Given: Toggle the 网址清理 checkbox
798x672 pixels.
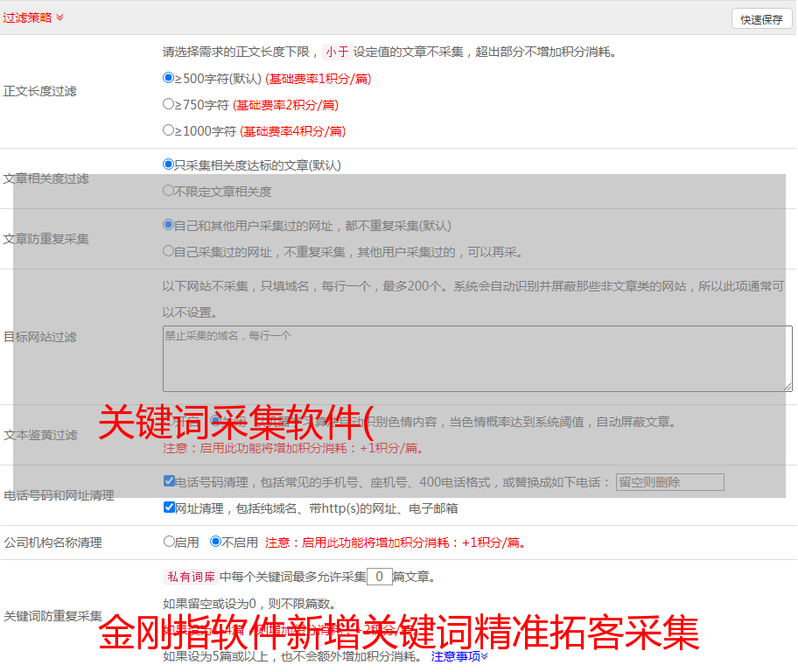Looking at the screenshot, I should [x=170, y=507].
